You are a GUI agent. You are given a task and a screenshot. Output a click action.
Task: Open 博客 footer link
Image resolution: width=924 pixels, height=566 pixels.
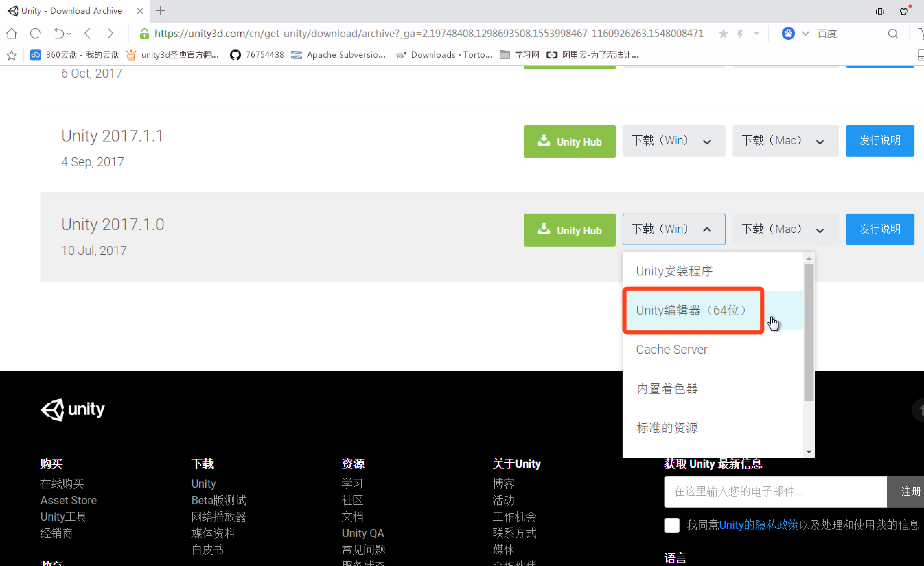click(503, 484)
